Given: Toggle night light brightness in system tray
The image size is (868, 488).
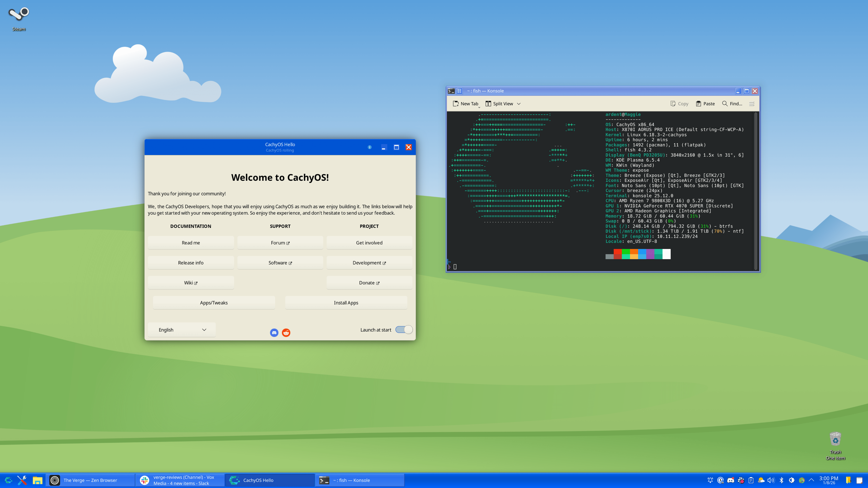Looking at the screenshot, I should click(x=792, y=480).
